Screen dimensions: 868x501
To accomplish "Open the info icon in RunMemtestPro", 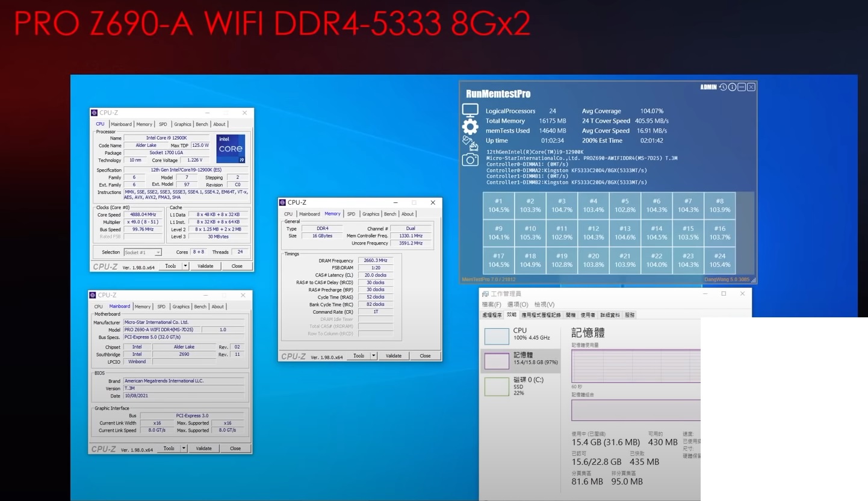I will click(x=732, y=87).
